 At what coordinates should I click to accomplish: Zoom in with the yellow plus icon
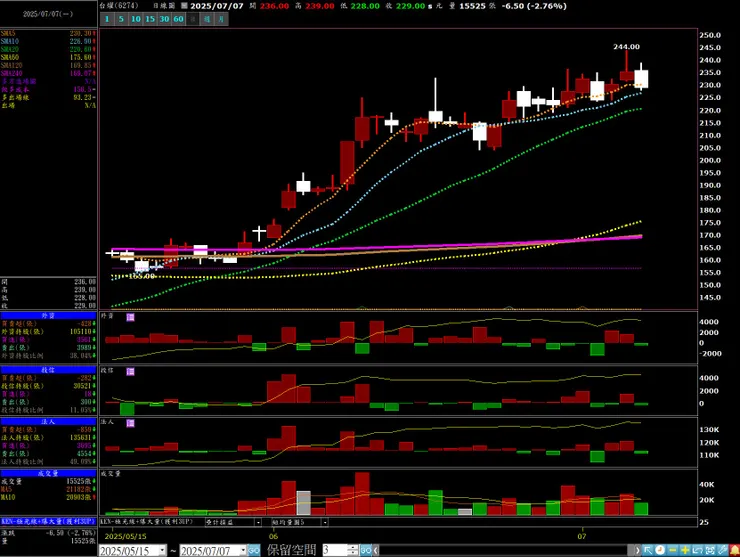pos(685,550)
